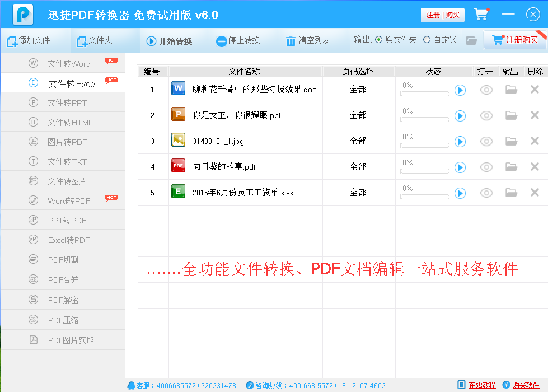Image resolution: width=548 pixels, height=392 pixels.
Task: Open PDF压缩 compress function
Action: (63, 320)
